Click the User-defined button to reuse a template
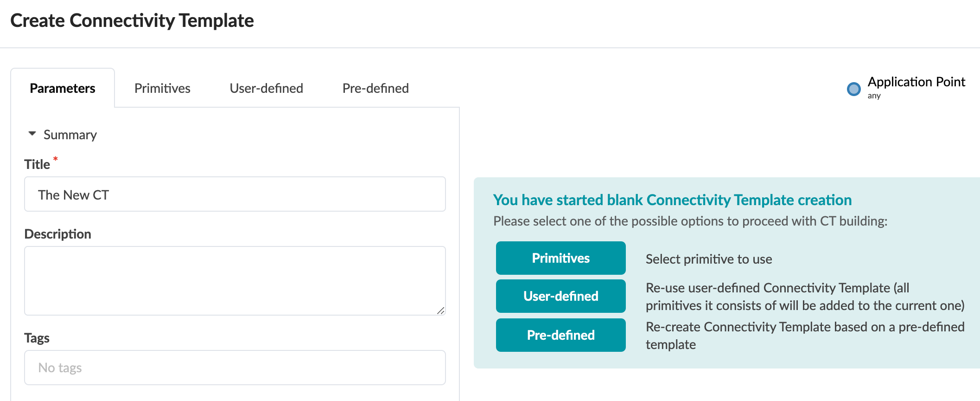Viewport: 980px width, 401px height. 560,296
